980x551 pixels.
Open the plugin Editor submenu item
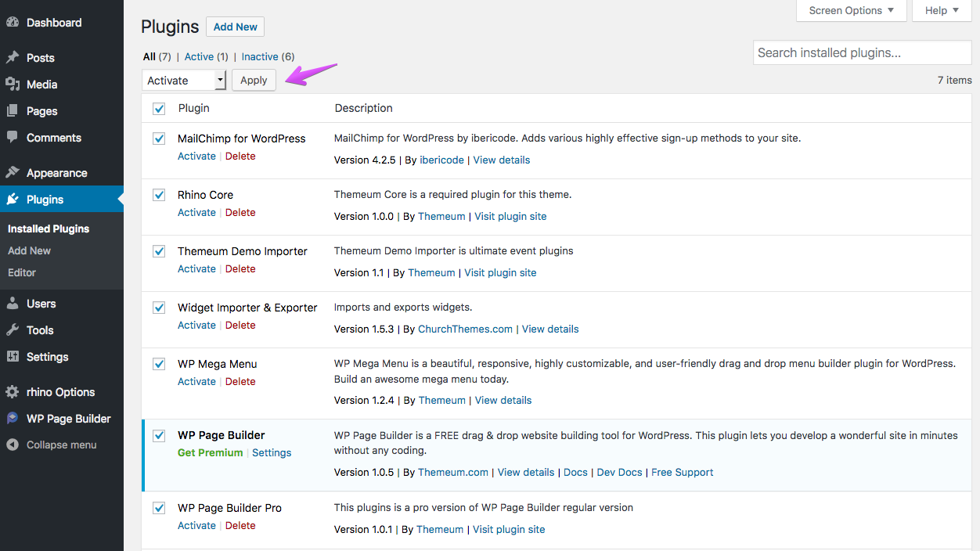point(22,272)
